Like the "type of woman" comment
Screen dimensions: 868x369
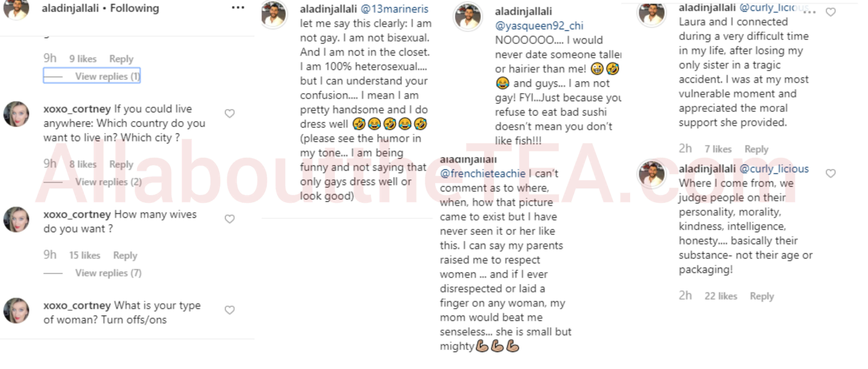[x=229, y=310]
